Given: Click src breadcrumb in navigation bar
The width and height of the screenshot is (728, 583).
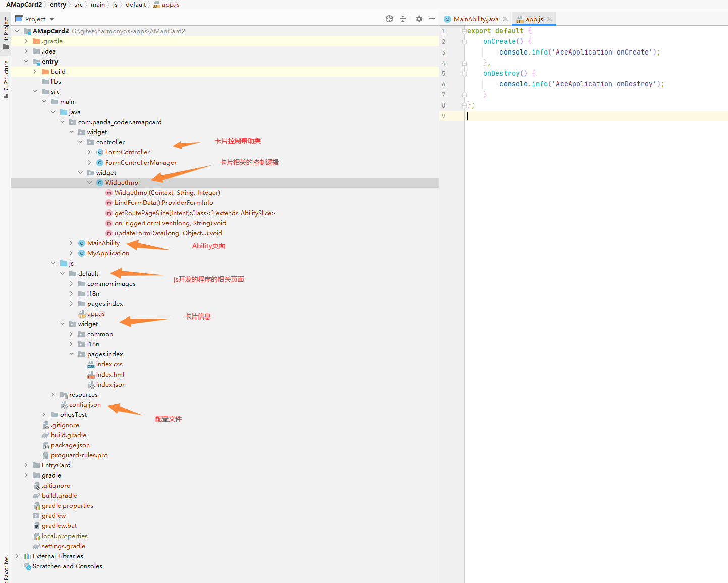Looking at the screenshot, I should (x=78, y=4).
